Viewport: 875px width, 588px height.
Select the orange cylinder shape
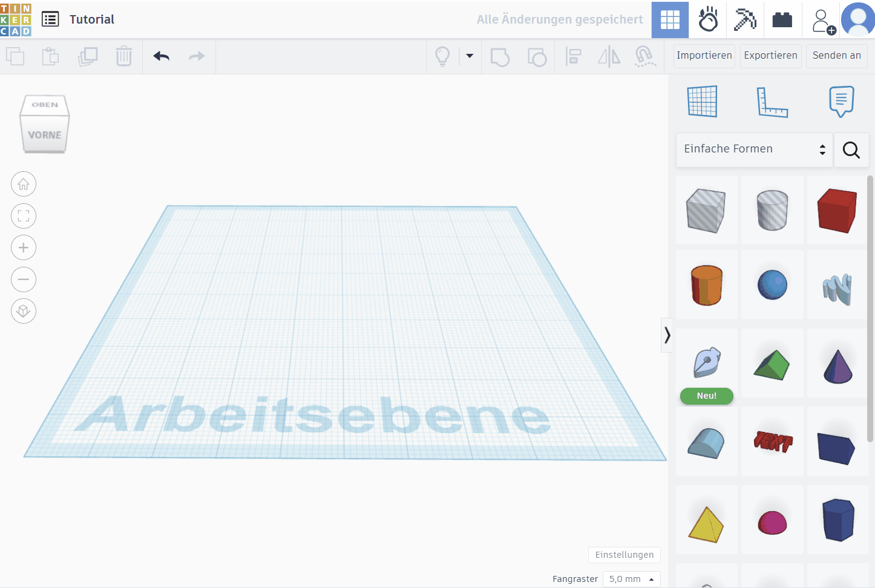tap(707, 285)
